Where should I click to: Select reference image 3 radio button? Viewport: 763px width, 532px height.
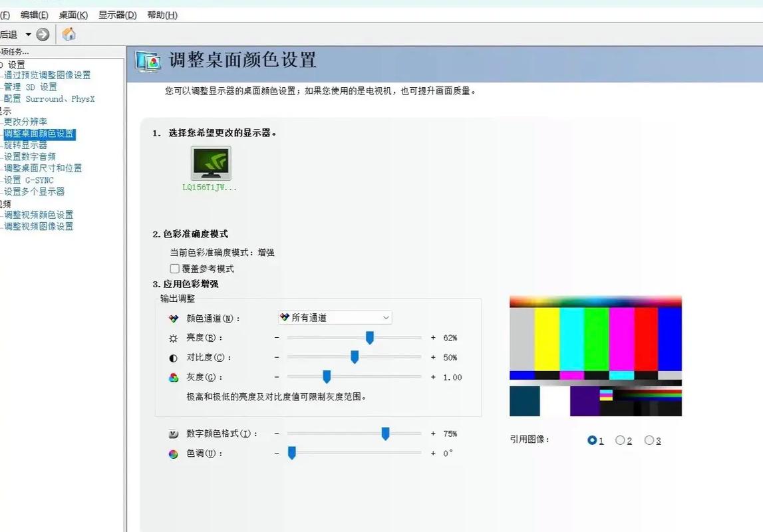(648, 440)
